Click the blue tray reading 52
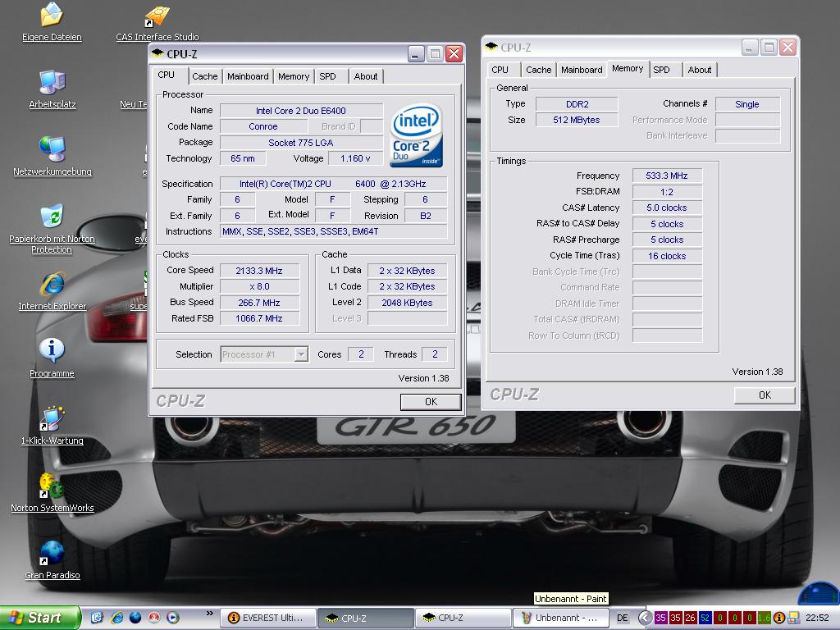Screen dimensions: 840x630 pos(705,618)
